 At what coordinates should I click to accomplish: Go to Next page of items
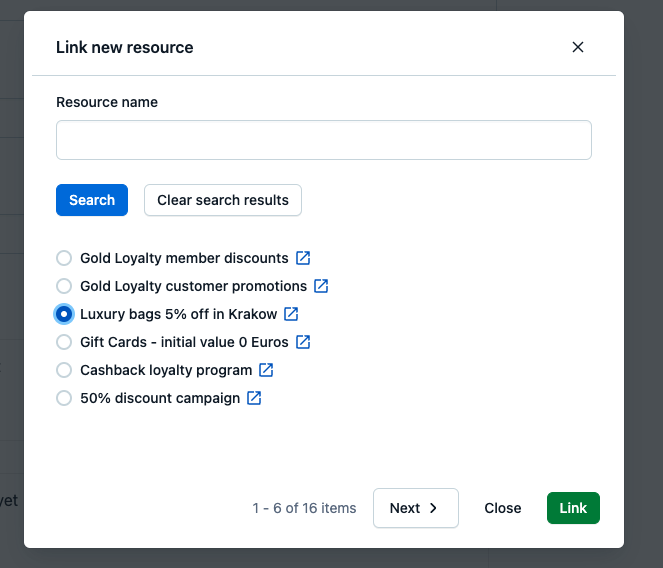(x=416, y=508)
